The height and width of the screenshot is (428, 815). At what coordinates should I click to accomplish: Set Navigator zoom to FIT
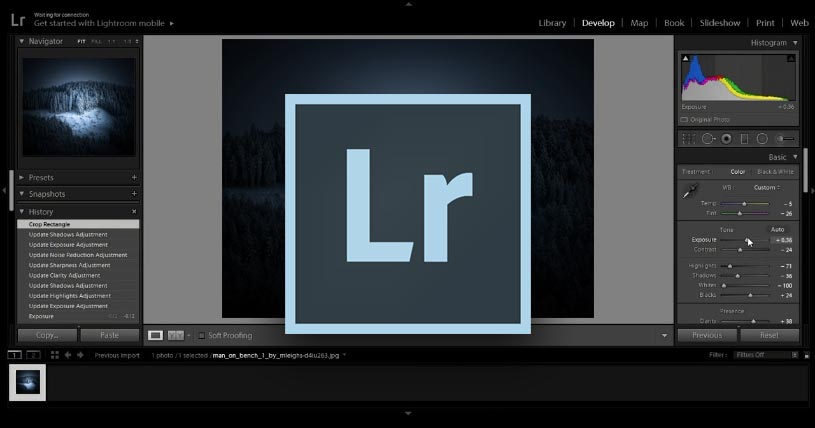pyautogui.click(x=81, y=41)
